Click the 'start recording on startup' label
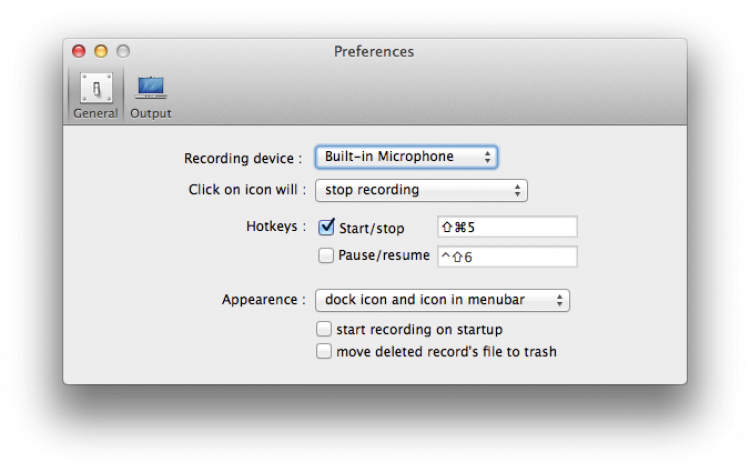 pos(419,329)
